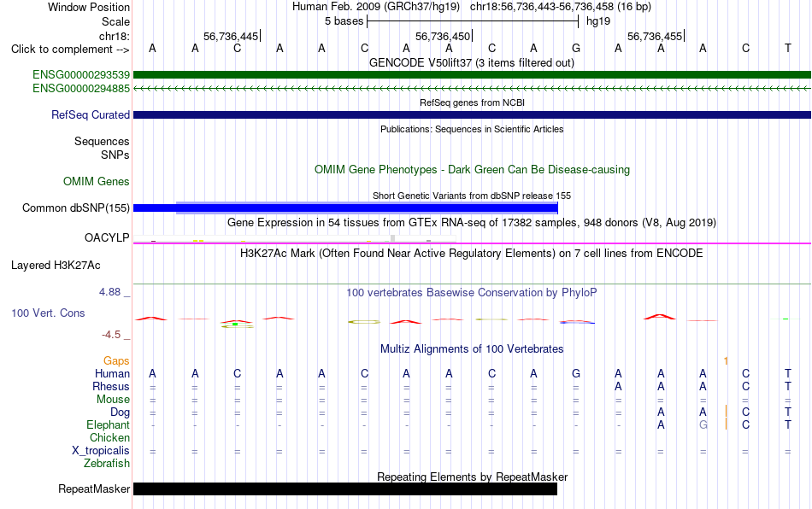Click the Gaps row label

click(116, 361)
